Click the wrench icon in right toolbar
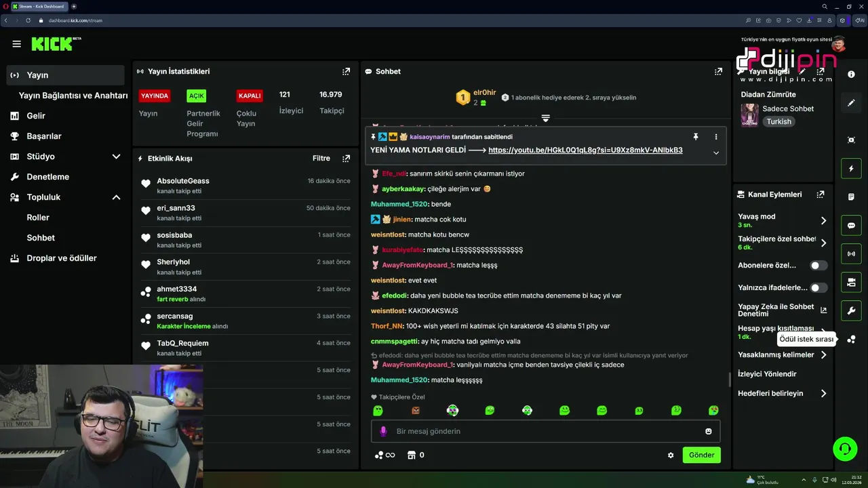The width and height of the screenshot is (868, 488). pyautogui.click(x=851, y=311)
